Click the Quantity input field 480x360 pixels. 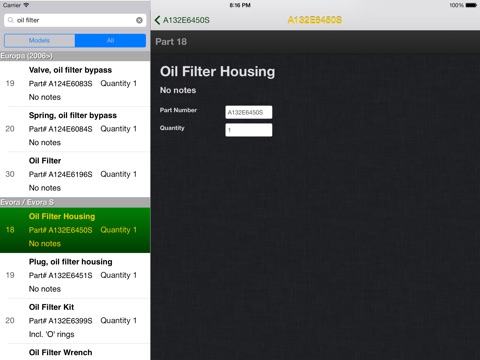point(249,130)
